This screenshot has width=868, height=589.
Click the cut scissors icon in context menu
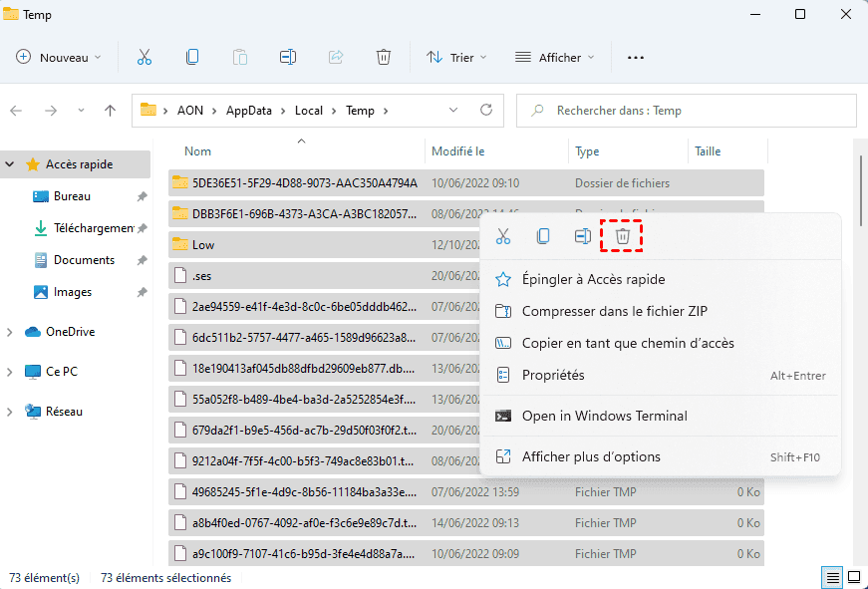click(503, 236)
